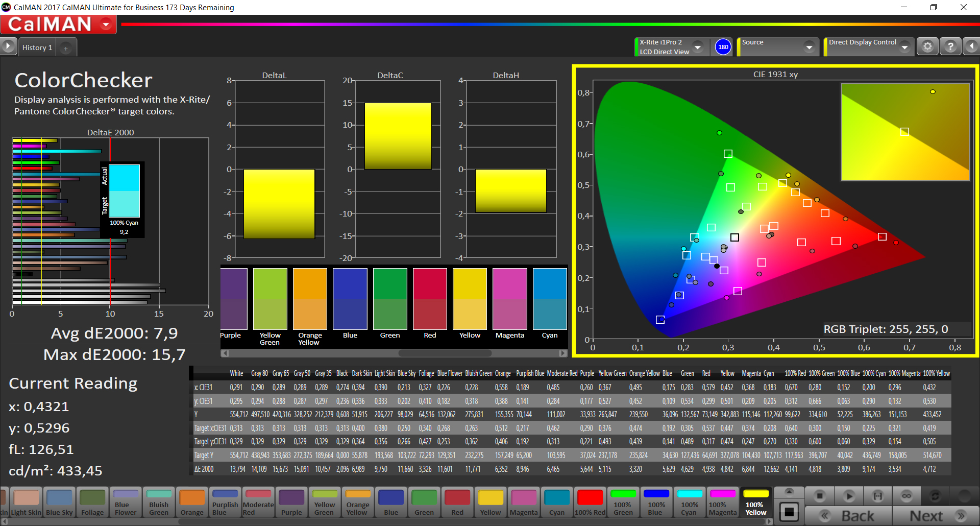Expand the left side panel arrow beside History 1
Screen dimensions: 980x526
point(8,46)
